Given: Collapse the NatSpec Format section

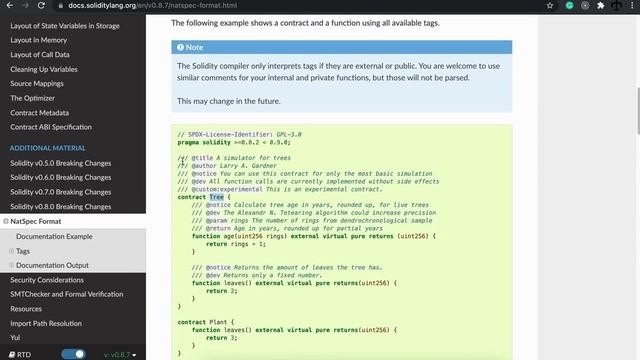Looking at the screenshot, I should [x=6, y=221].
